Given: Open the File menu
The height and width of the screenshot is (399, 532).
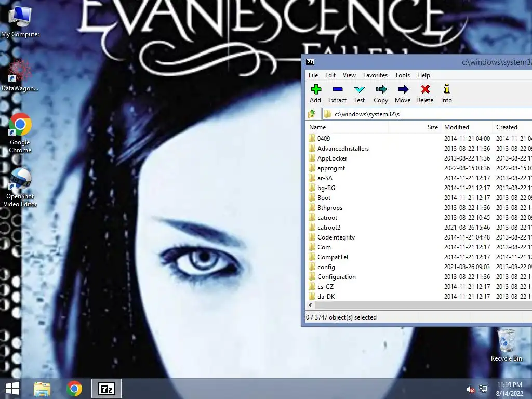Looking at the screenshot, I should [313, 75].
